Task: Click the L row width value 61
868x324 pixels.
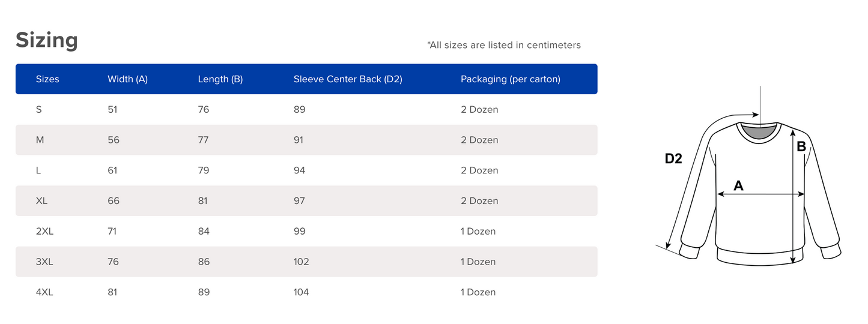Action: click(113, 170)
